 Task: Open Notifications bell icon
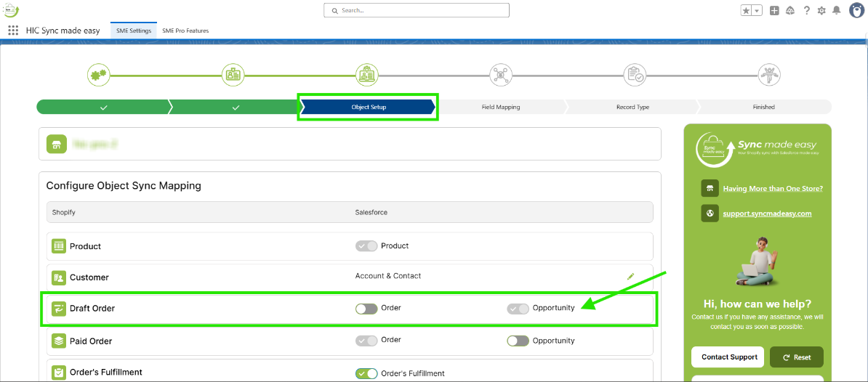click(837, 10)
